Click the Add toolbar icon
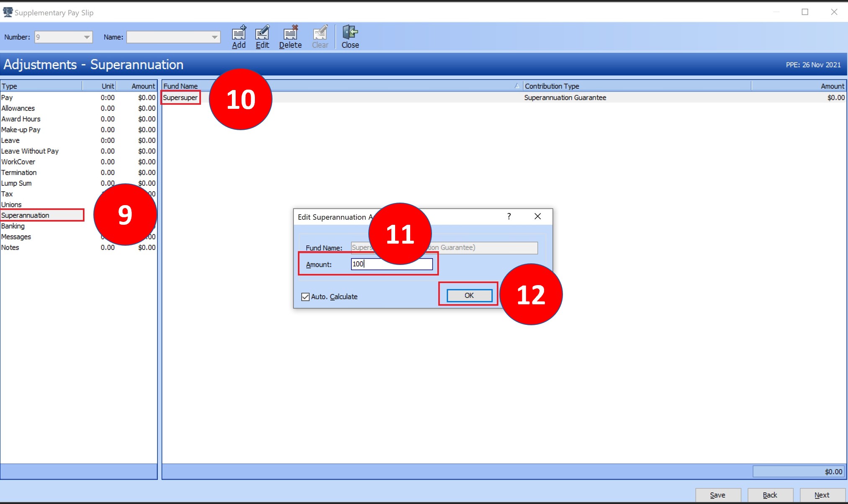Image resolution: width=848 pixels, height=504 pixels. pyautogui.click(x=239, y=37)
